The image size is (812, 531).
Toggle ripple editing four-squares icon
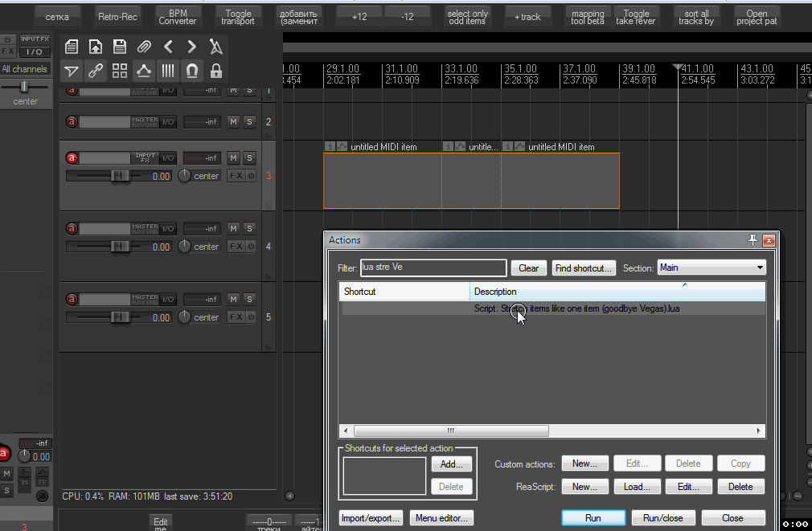[x=120, y=71]
